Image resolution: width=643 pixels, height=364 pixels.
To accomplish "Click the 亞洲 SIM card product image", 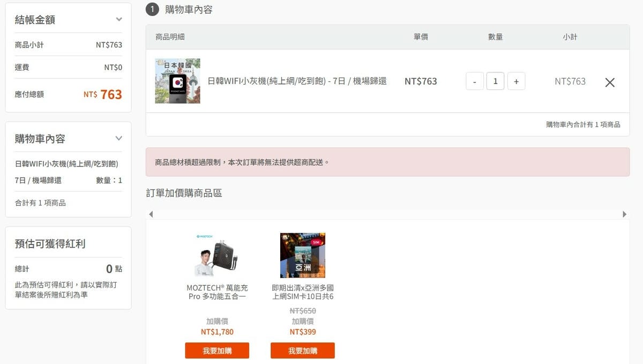I will (x=302, y=255).
